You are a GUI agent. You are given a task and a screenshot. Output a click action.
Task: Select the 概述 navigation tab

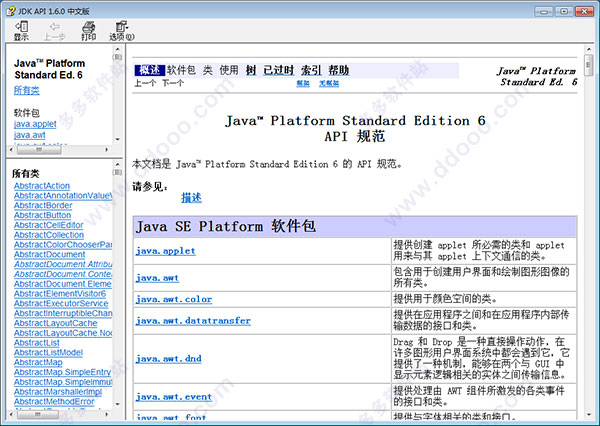coord(149,70)
